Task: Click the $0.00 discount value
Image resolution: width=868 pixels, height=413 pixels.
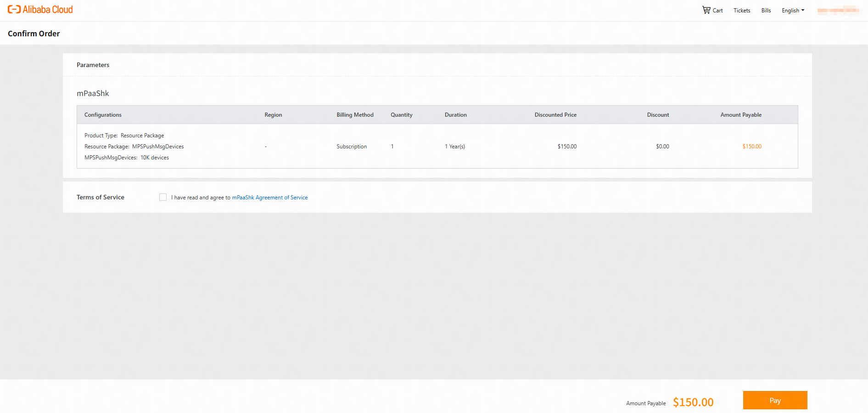Action: tap(662, 147)
